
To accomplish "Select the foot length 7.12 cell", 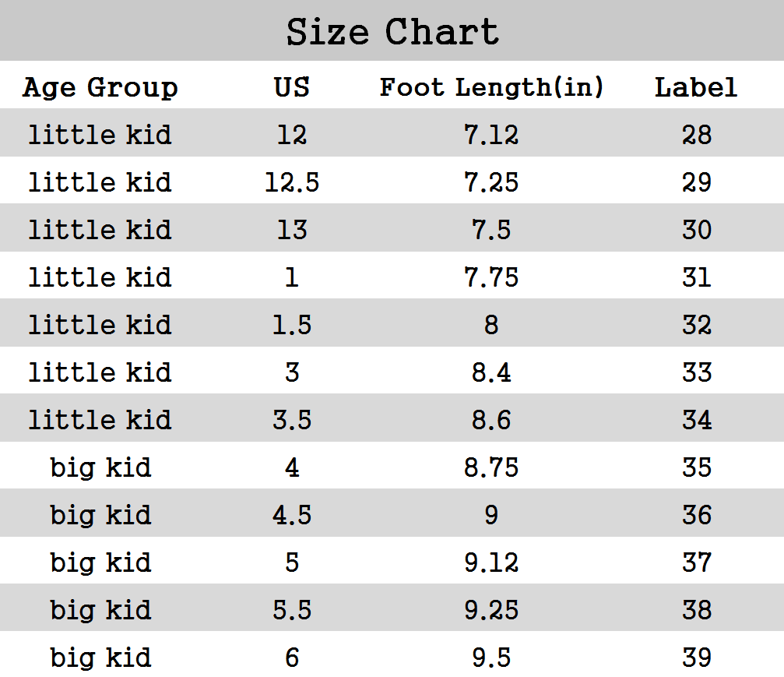I will click(491, 135).
